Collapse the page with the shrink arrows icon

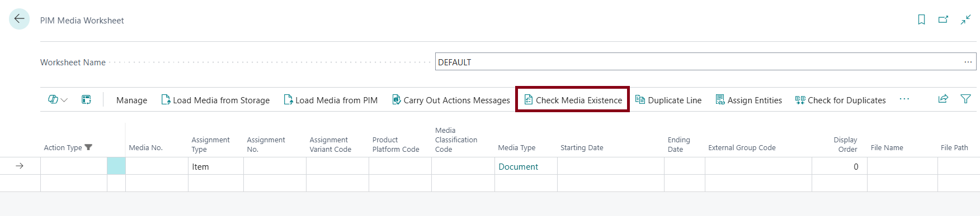(x=965, y=20)
